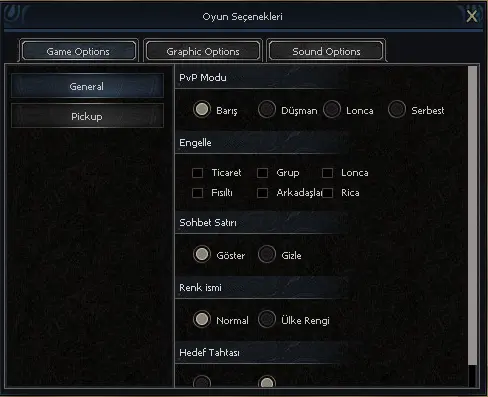Viewport: 488px width, 397px height.
Task: Choose Düşman PvP mode
Action: (x=267, y=109)
